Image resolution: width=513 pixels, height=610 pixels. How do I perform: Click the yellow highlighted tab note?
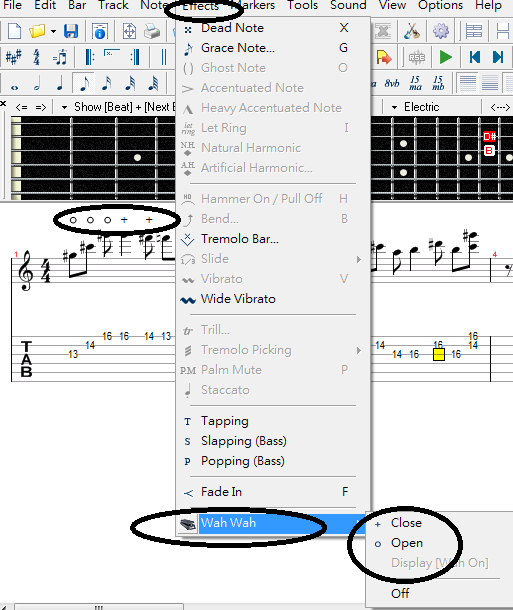(x=439, y=354)
